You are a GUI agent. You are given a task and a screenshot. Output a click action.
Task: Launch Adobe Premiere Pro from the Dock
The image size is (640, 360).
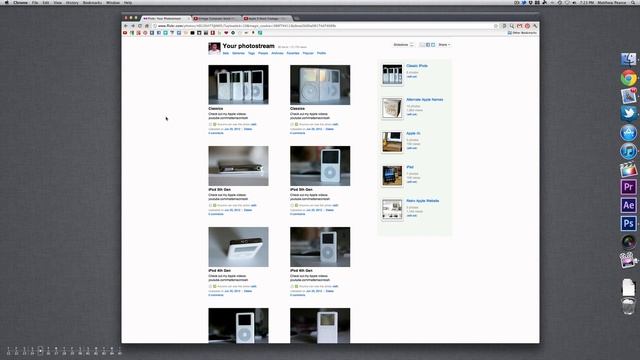(629, 187)
